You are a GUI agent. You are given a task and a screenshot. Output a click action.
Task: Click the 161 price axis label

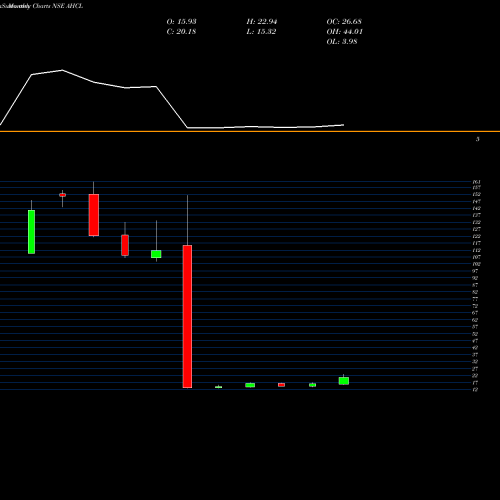click(476, 182)
